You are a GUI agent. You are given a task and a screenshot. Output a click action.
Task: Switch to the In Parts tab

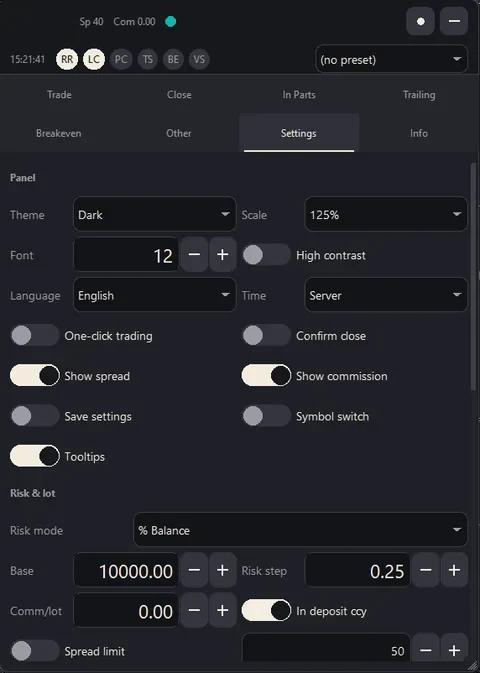click(x=299, y=94)
